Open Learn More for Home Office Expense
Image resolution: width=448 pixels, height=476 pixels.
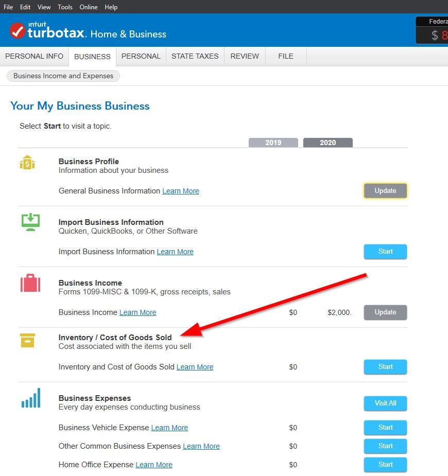[153, 465]
